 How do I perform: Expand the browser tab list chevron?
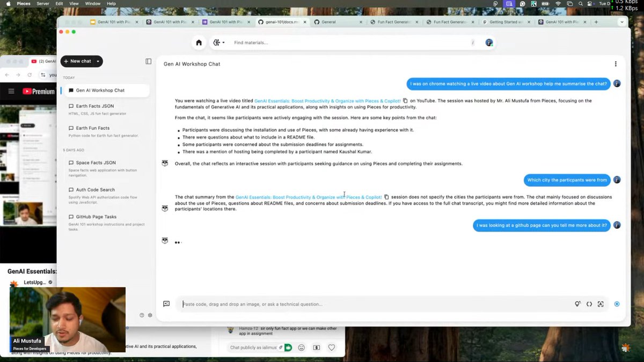click(x=622, y=22)
